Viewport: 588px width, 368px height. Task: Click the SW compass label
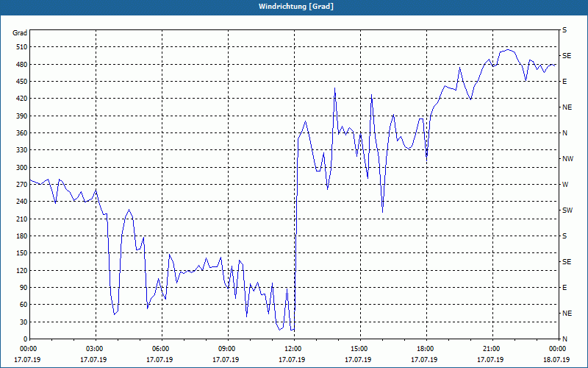click(x=567, y=210)
